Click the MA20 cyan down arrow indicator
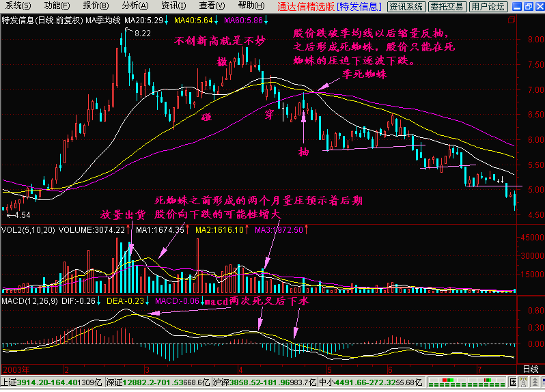 coord(167,22)
